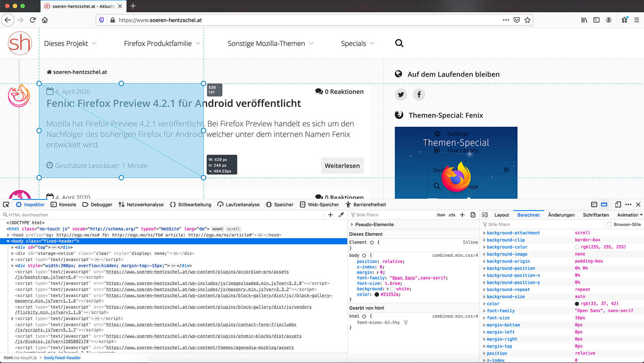Viewport: 644px width, 363px height.
Task: Expand the head element node
Action: pos(8,235)
